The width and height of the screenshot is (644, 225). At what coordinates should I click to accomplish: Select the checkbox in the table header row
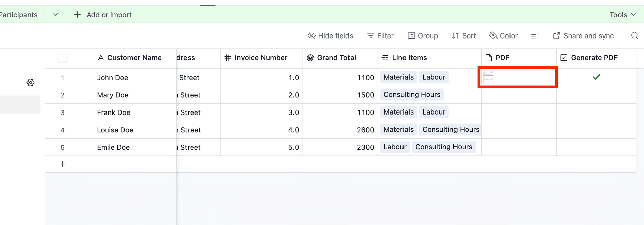coord(62,57)
